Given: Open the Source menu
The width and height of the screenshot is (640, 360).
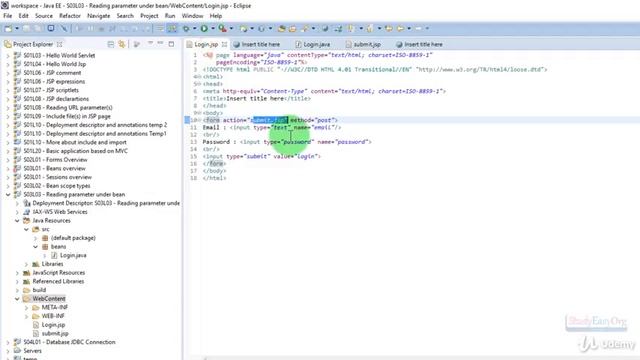Looking at the screenshot, I should (44, 16).
